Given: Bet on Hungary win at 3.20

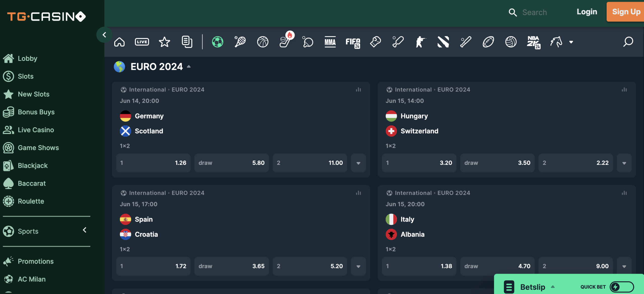Looking at the screenshot, I should 419,163.
